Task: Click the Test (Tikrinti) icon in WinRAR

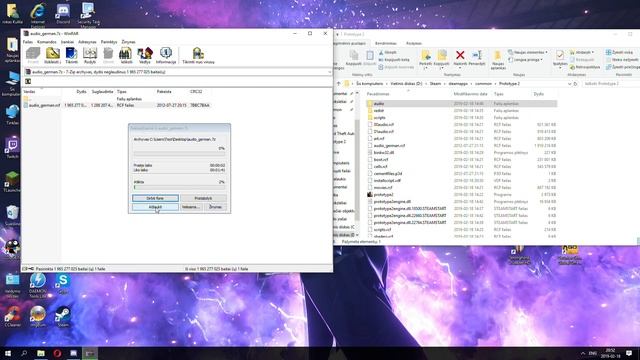Action: (x=71, y=55)
